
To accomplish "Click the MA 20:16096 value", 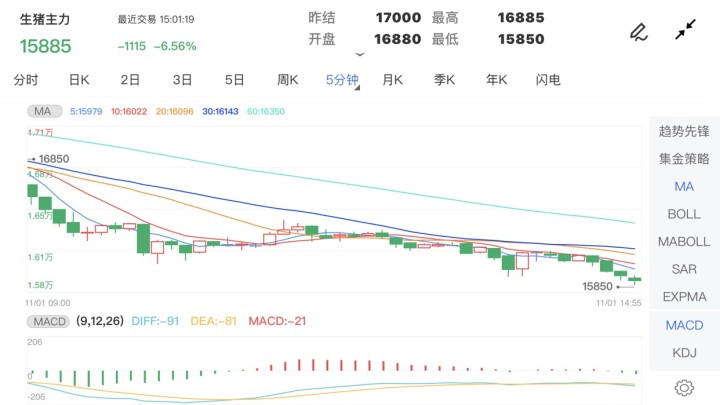I will point(174,111).
